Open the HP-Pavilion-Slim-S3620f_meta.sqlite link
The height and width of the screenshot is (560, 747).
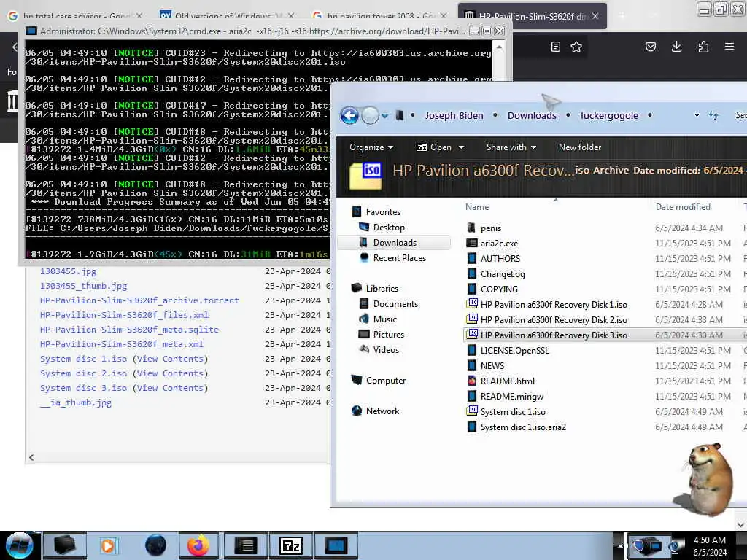(x=129, y=330)
